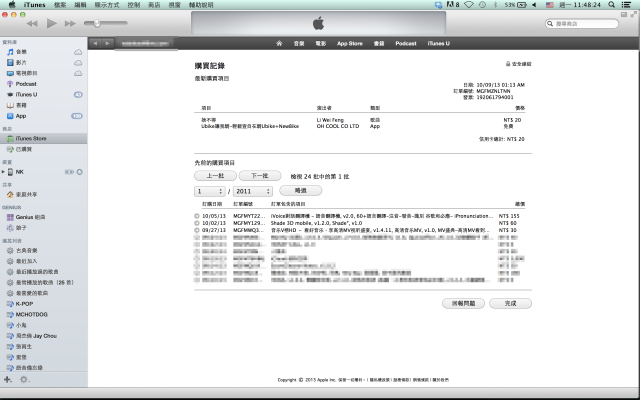The image size is (640, 400).
Task: Switch to the iTunes U store tab
Action: click(439, 43)
